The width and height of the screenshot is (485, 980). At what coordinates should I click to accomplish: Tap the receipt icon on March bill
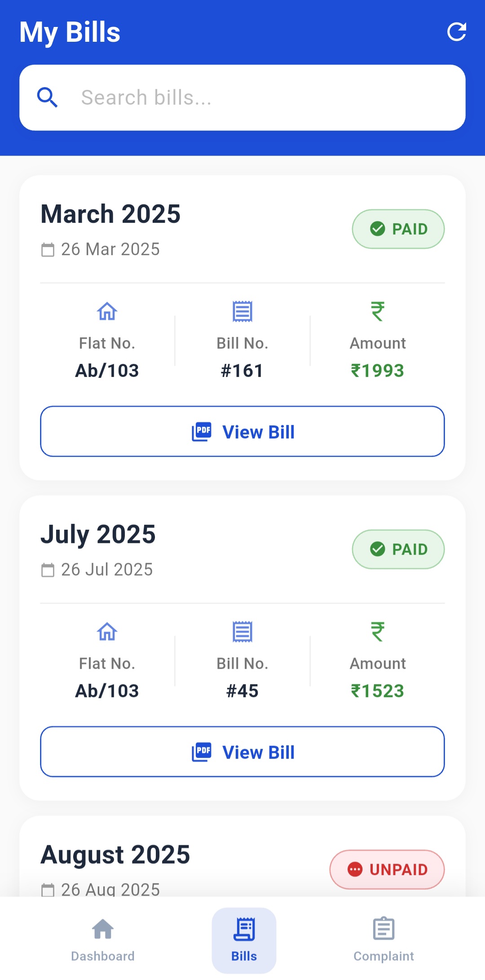click(242, 311)
